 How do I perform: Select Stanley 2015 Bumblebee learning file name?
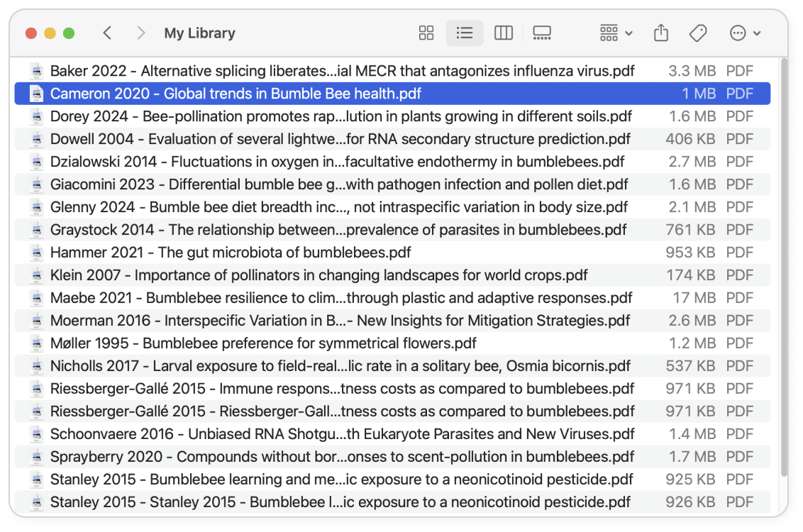click(342, 480)
